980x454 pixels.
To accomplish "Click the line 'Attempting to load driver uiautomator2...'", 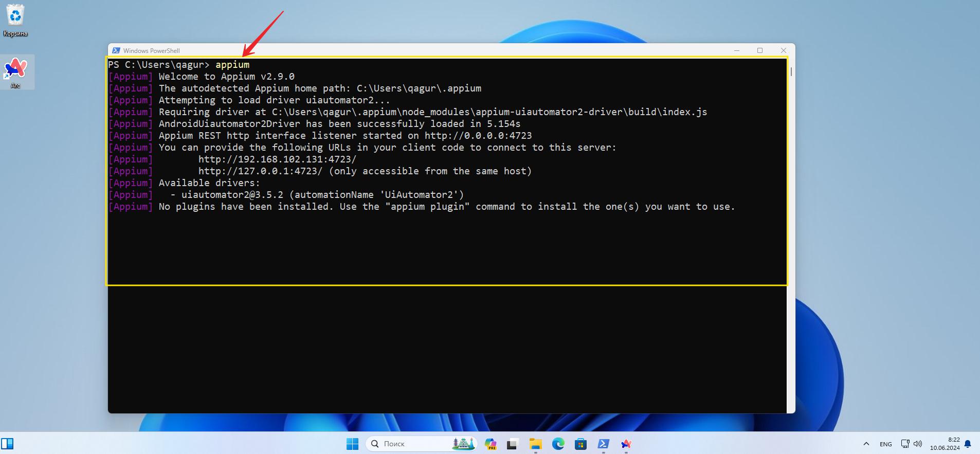I will tap(274, 100).
